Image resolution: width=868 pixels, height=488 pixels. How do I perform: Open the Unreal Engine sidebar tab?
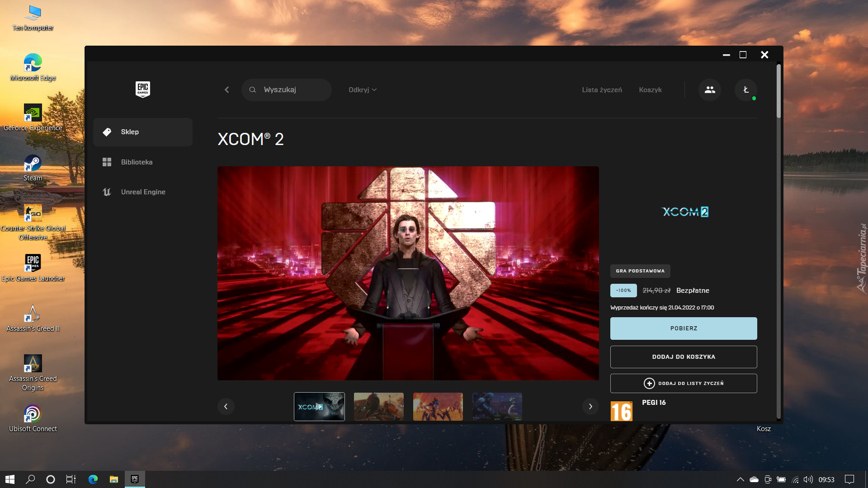[143, 192]
